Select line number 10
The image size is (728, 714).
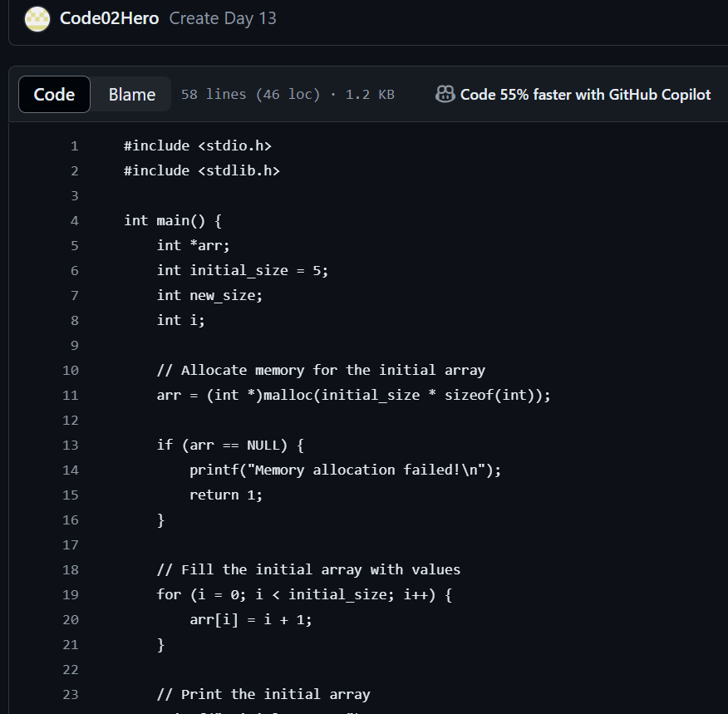pos(71,371)
